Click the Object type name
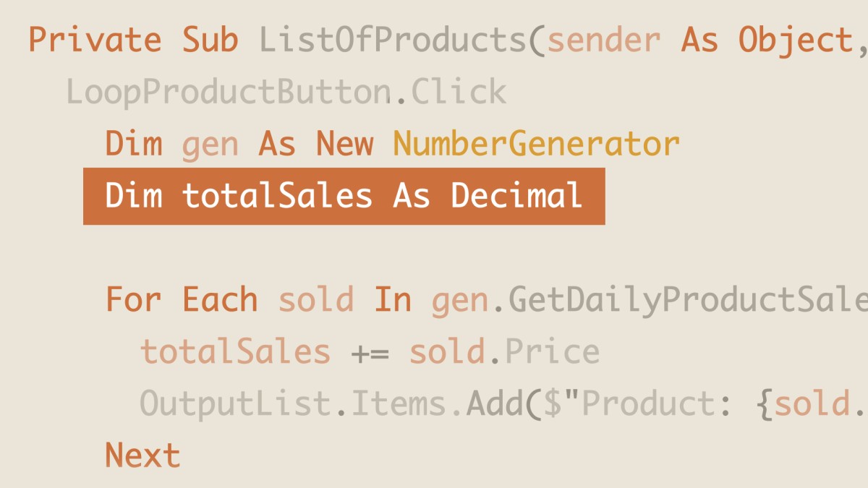This screenshot has width=868, height=488. coord(795,40)
